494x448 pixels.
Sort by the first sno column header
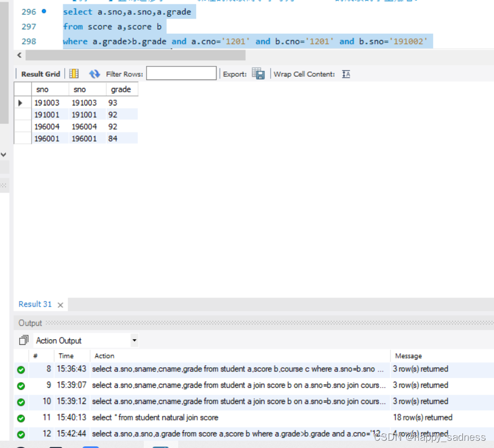click(x=50, y=90)
